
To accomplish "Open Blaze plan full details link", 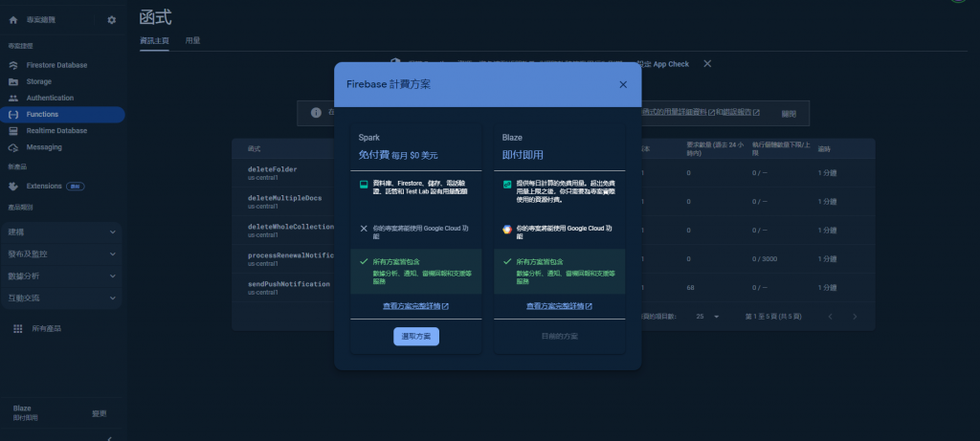I will click(x=559, y=306).
